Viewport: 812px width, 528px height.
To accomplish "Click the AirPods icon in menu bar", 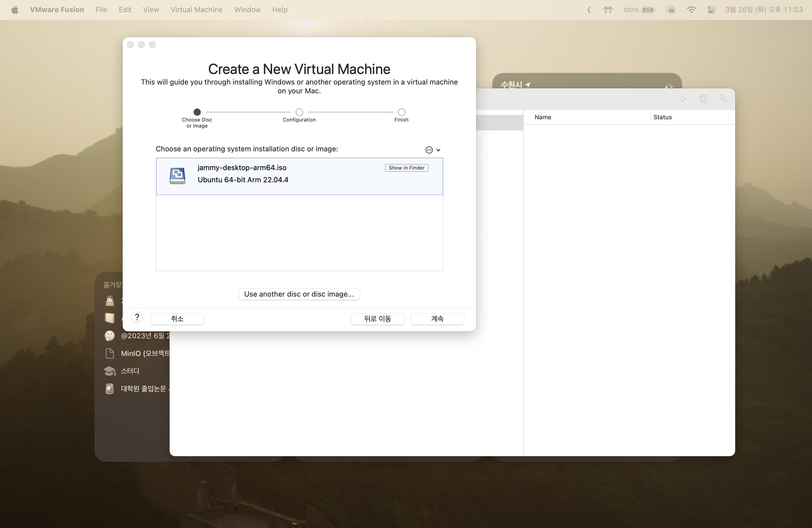I will pyautogui.click(x=608, y=10).
